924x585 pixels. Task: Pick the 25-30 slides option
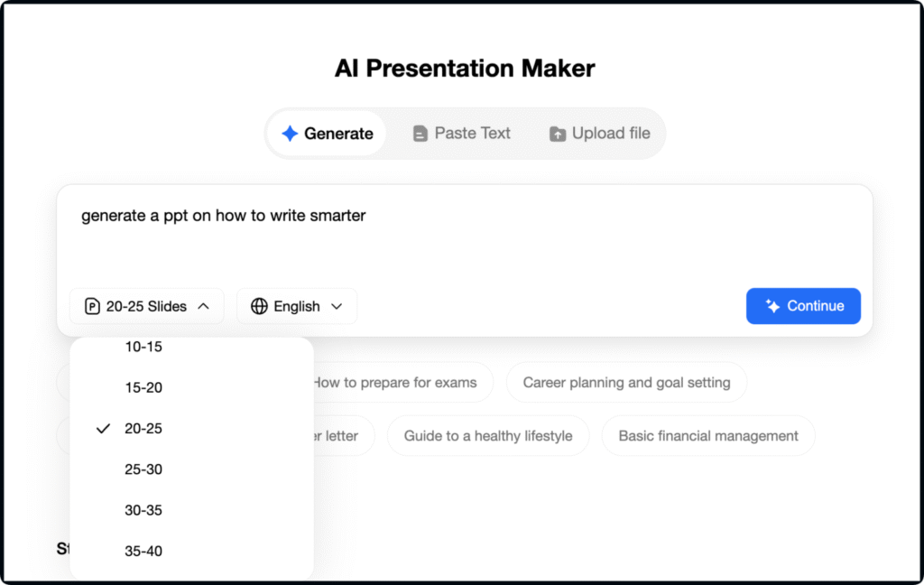point(143,469)
